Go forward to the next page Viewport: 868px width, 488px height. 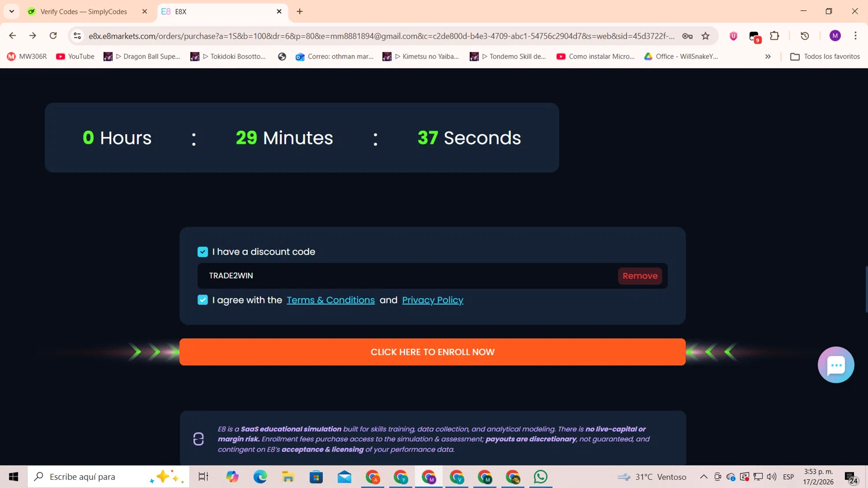pyautogui.click(x=33, y=36)
